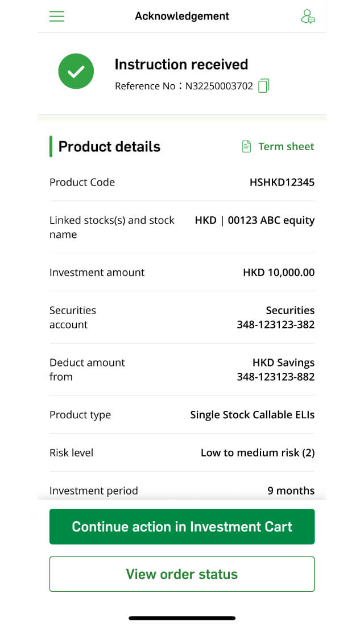Open the customer support chat icon
The height and width of the screenshot is (626, 364).
(307, 17)
